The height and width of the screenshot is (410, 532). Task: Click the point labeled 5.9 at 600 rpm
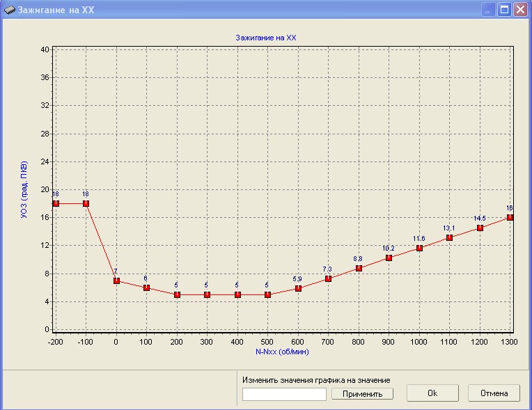click(x=298, y=288)
